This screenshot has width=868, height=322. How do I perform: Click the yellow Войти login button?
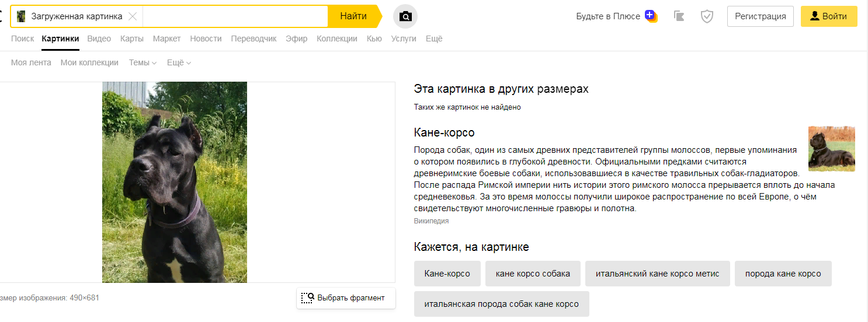[828, 16]
